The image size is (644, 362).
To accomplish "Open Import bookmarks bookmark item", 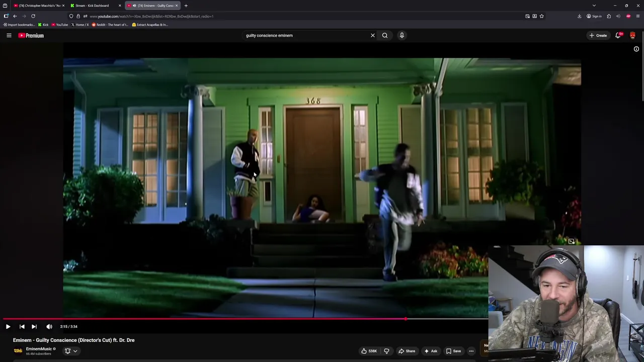I will pyautogui.click(x=19, y=25).
